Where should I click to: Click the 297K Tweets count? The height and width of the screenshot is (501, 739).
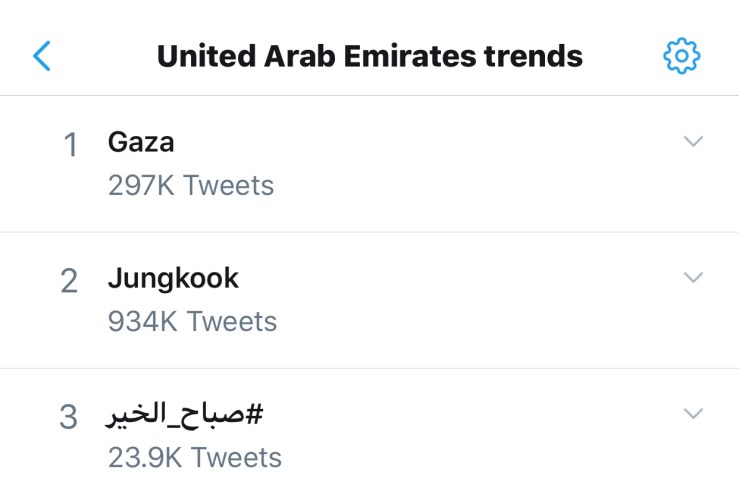(190, 185)
